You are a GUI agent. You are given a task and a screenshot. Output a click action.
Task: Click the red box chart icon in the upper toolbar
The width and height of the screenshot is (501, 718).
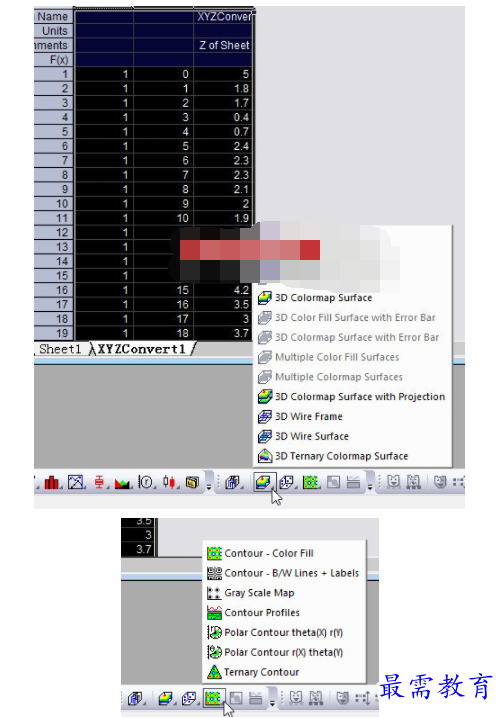(99, 482)
